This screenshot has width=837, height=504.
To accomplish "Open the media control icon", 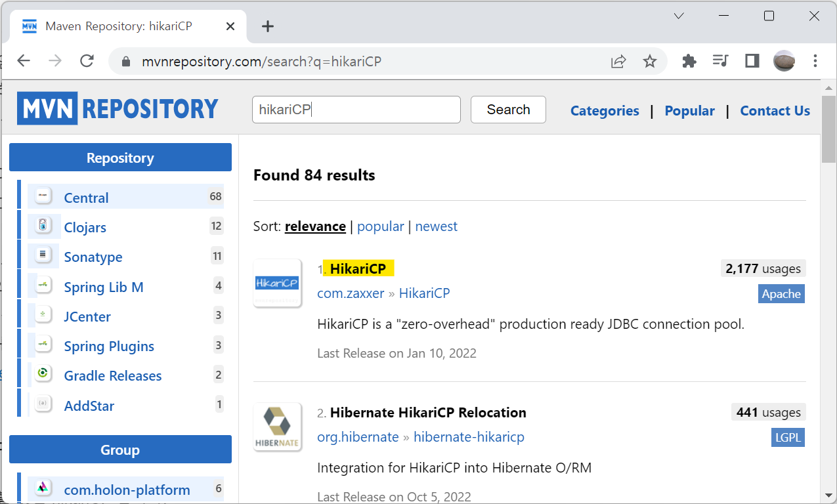I will pos(720,61).
